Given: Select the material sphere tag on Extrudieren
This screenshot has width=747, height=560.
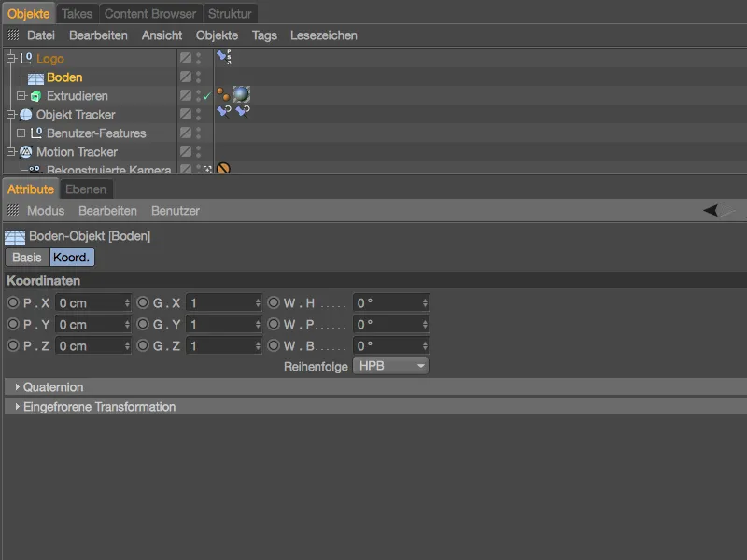Looking at the screenshot, I should click(242, 94).
